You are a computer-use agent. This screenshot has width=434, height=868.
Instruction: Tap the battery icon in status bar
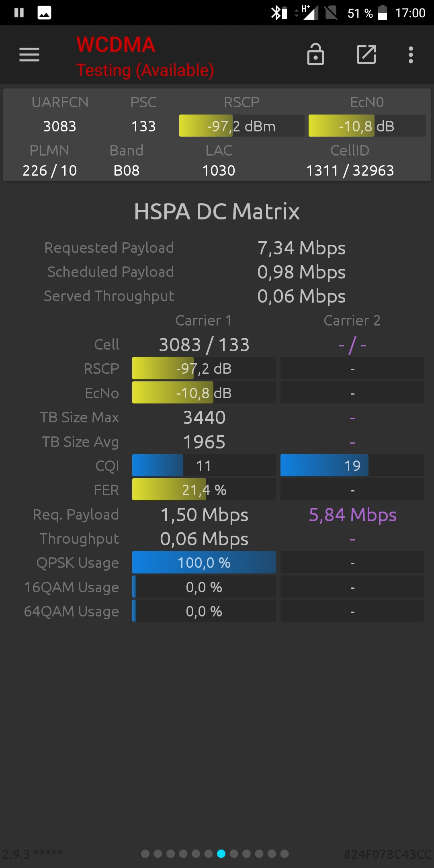tap(383, 13)
